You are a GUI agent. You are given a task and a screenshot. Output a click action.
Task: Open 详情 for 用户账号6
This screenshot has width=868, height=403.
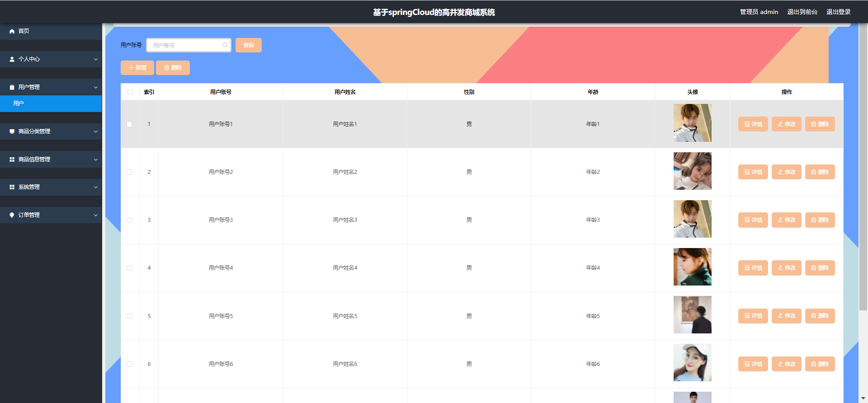click(x=753, y=364)
